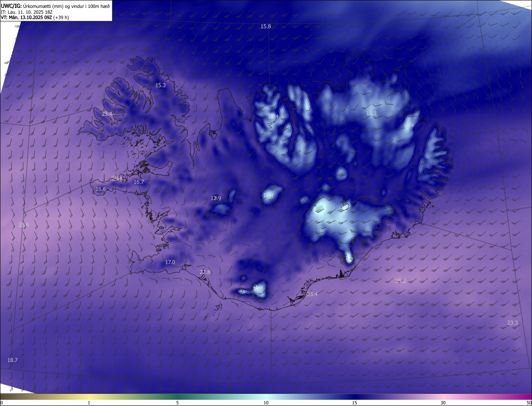Click the 23.3 value label
Viewport: 532px width, 406px height.
pyautogui.click(x=512, y=323)
